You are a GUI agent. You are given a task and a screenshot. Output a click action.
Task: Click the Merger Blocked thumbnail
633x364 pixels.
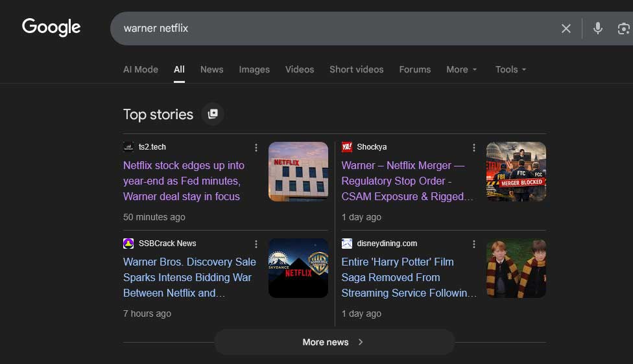[516, 172]
